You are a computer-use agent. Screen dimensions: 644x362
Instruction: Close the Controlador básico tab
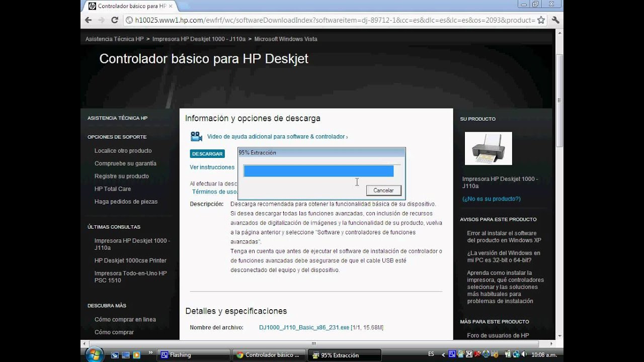(171, 6)
